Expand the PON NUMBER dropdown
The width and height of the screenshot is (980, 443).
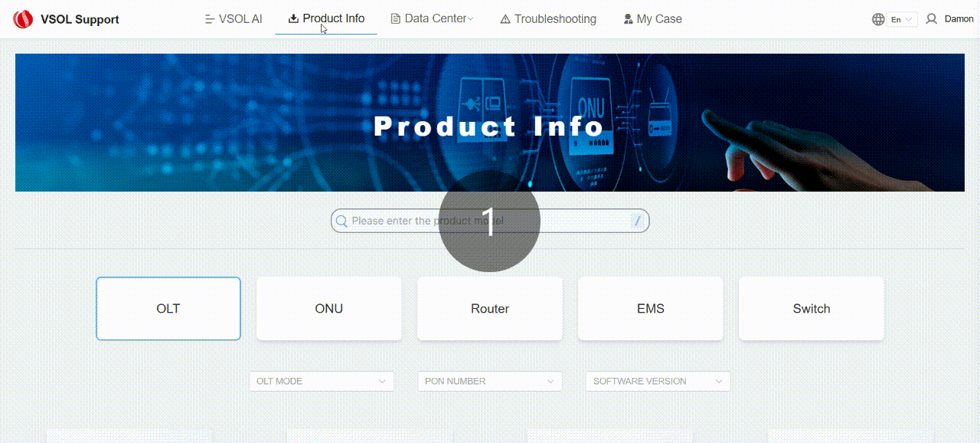click(490, 381)
